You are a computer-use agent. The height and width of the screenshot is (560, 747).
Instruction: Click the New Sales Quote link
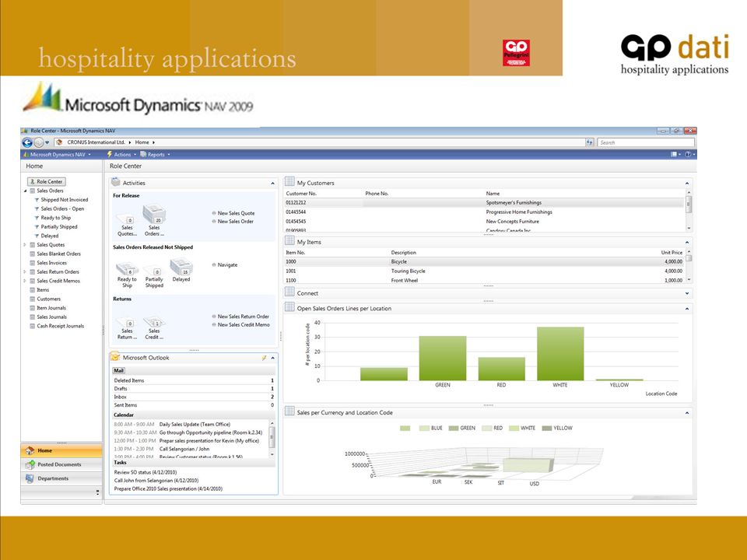coord(236,213)
